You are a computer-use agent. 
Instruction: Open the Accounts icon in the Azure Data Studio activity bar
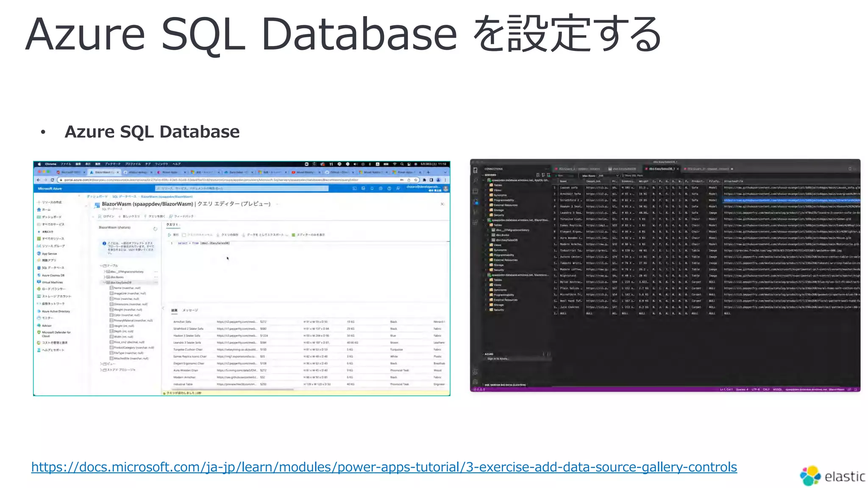click(476, 372)
